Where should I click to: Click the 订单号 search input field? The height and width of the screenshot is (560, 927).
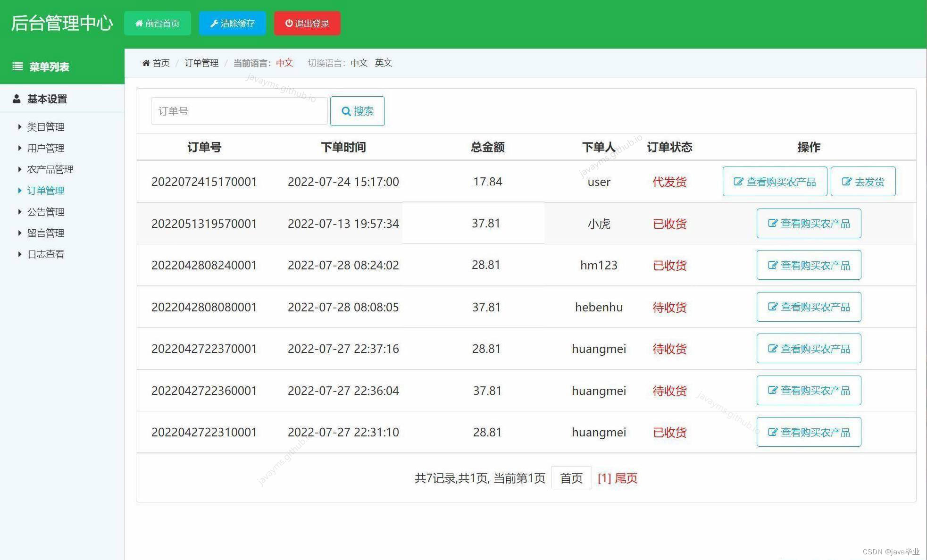[239, 110]
